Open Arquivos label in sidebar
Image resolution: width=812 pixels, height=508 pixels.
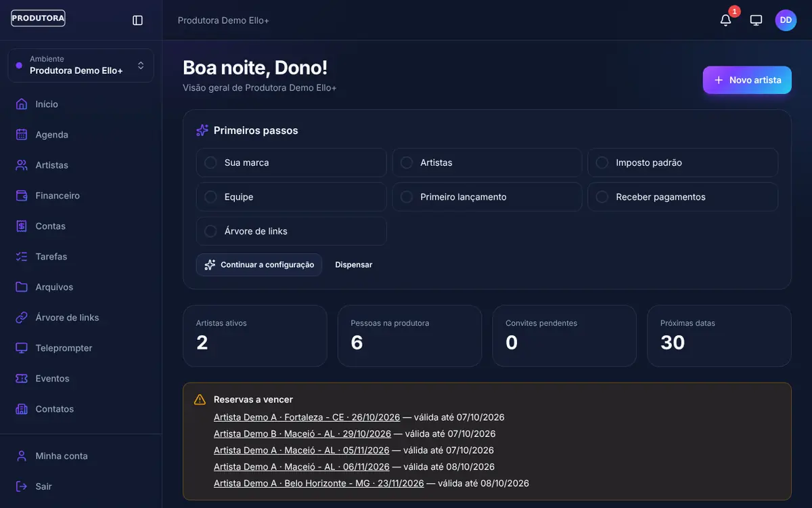point(54,287)
